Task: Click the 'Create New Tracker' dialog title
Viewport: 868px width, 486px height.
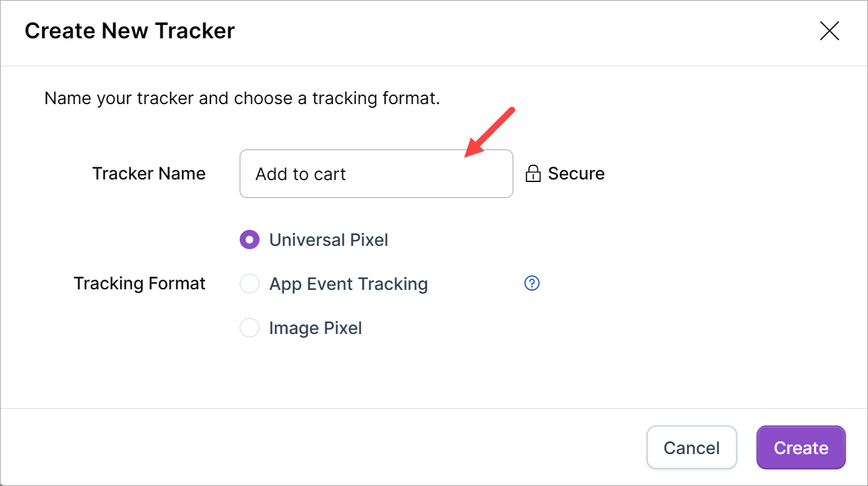Action: pyautogui.click(x=130, y=31)
